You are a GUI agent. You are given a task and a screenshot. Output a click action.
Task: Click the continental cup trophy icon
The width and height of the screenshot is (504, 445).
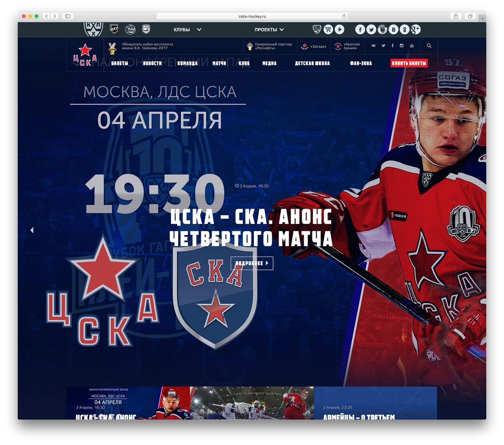tap(112, 48)
